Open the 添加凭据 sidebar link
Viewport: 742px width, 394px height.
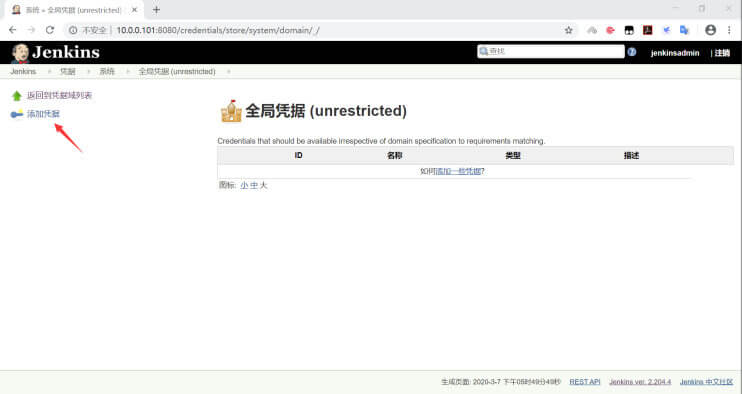tap(43, 114)
